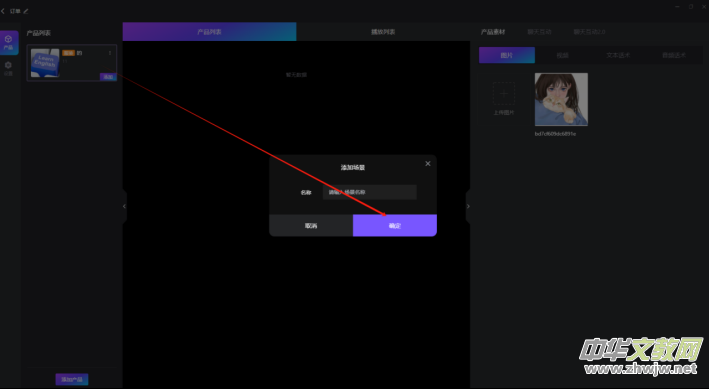Click the 上传图片 label
The height and width of the screenshot is (389, 709).
click(504, 113)
